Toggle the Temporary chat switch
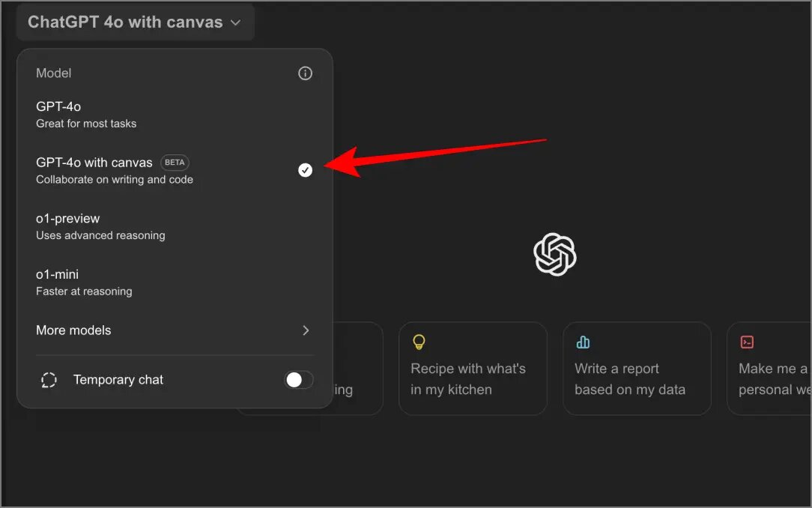Screen dimensions: 812x508 click(x=299, y=380)
